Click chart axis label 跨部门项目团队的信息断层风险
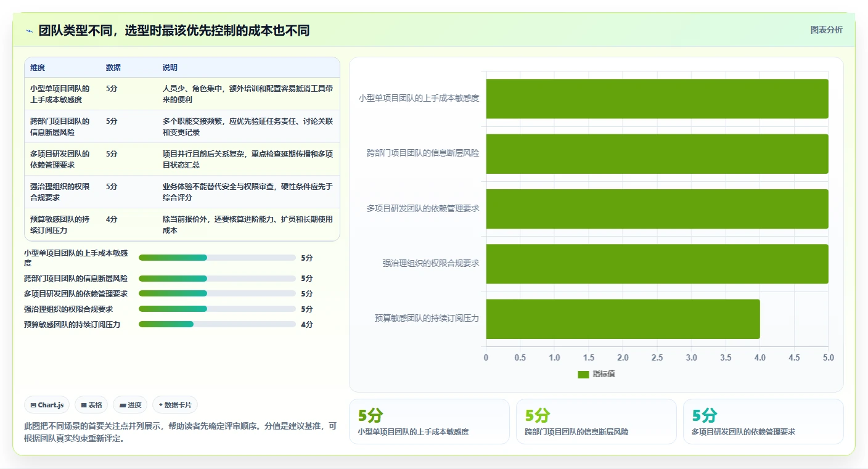Viewport: 868px width, 469px height. (423, 153)
